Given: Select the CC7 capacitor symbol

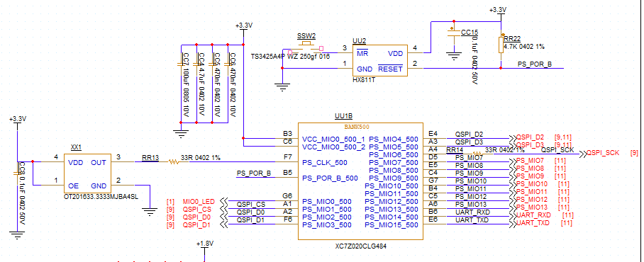Looking at the screenshot, I should point(180,64).
